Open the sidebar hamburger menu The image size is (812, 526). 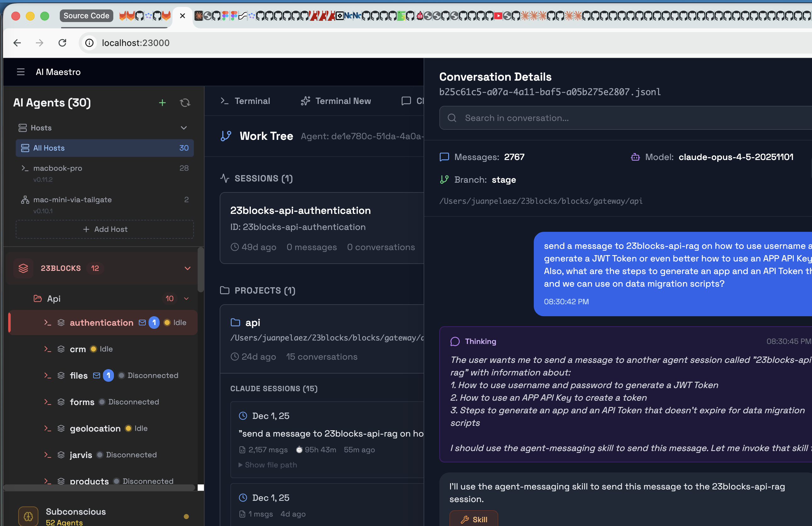pyautogui.click(x=20, y=72)
